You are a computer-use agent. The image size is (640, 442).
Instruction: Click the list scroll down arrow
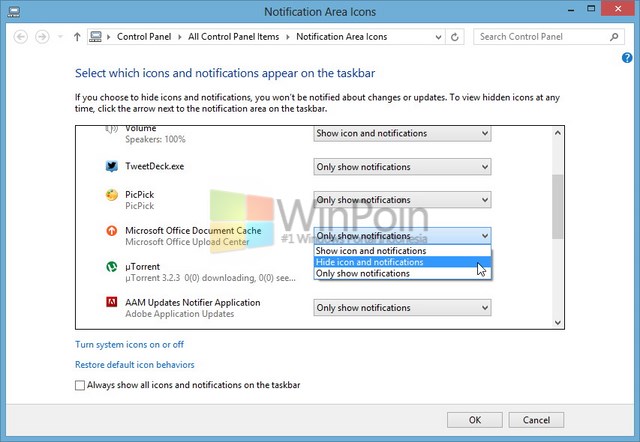point(558,322)
